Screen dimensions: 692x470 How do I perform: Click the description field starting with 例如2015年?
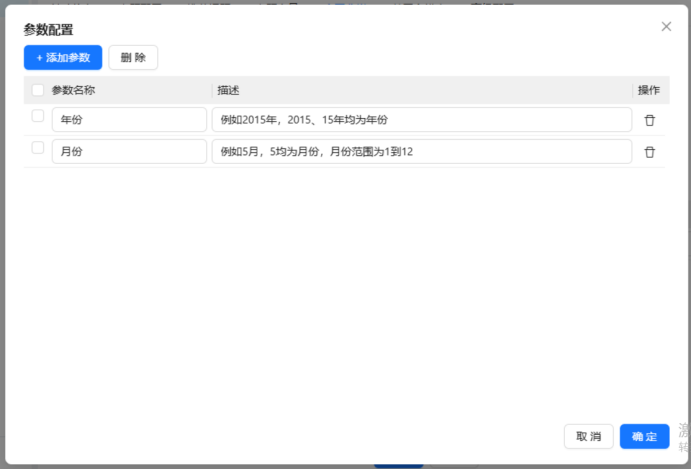421,120
